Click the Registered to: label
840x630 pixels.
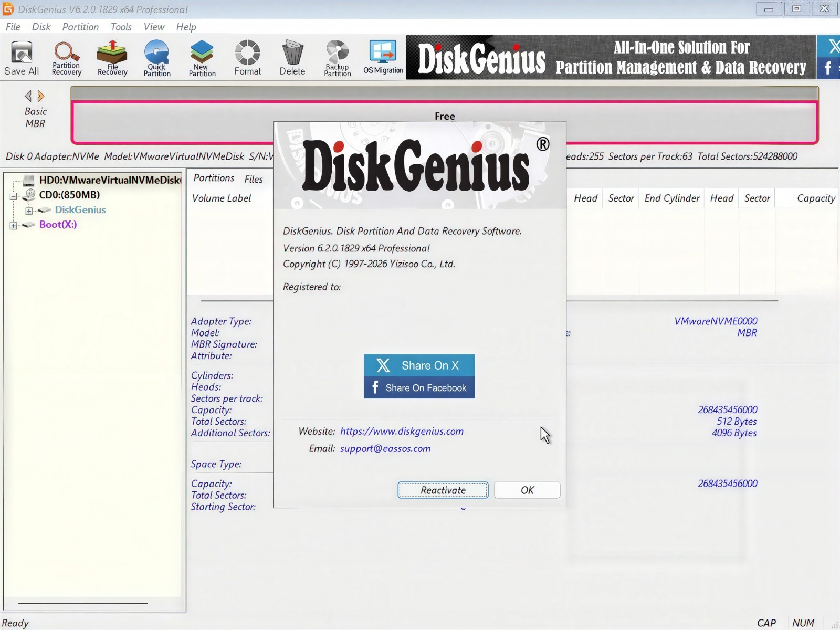coord(312,287)
